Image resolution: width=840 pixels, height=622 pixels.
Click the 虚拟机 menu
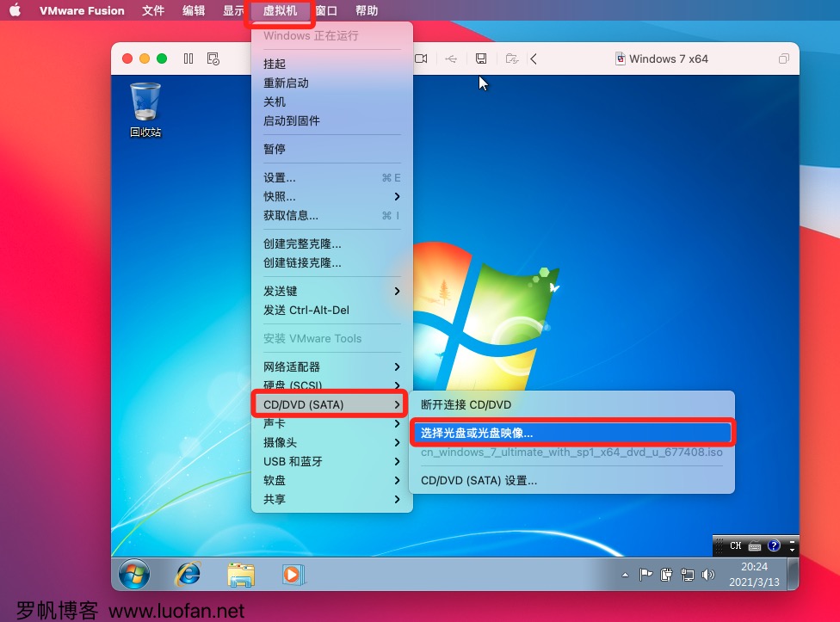coord(281,10)
